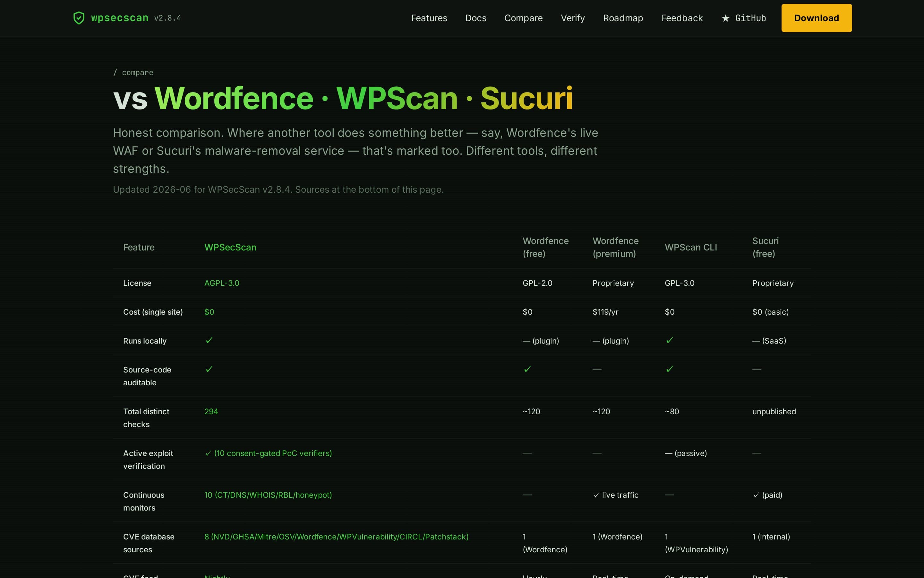Click the v2.8.4 version label

click(x=167, y=18)
